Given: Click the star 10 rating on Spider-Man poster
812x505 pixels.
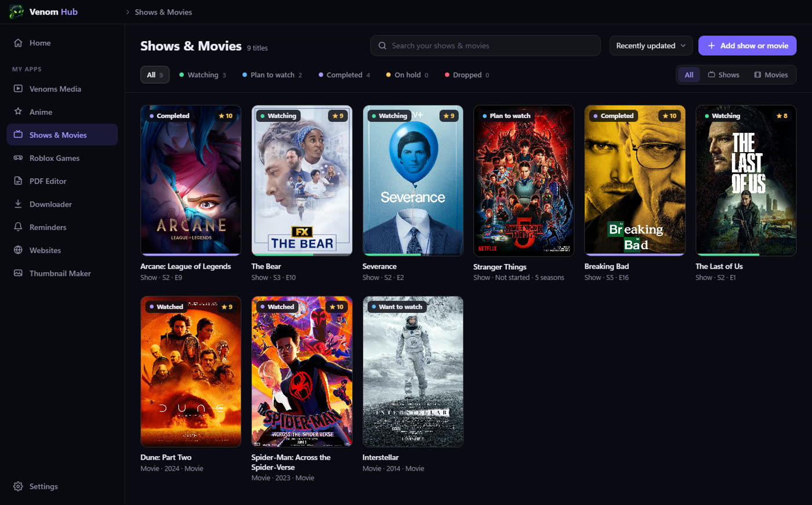Looking at the screenshot, I should pyautogui.click(x=336, y=307).
